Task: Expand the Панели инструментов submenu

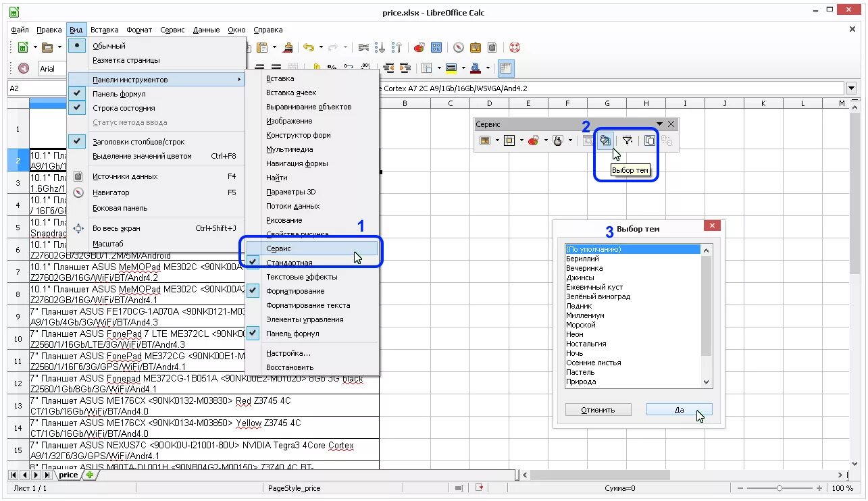Action: pos(156,80)
